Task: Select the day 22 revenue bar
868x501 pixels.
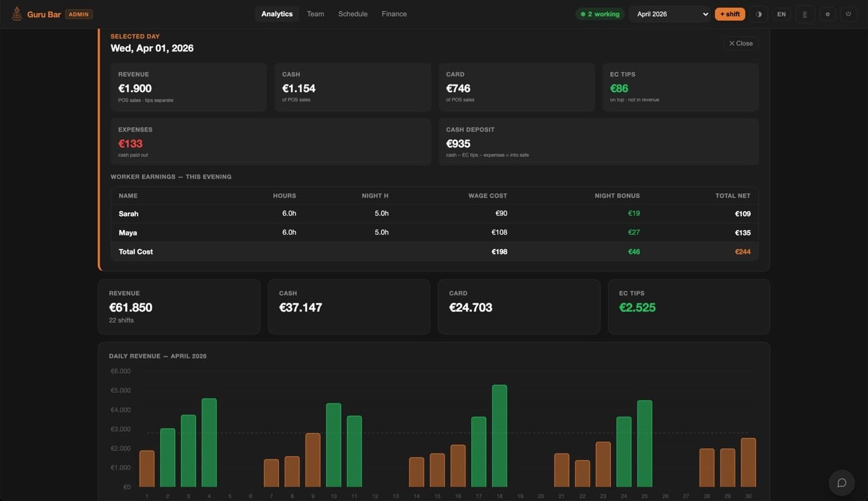Action: click(583, 473)
